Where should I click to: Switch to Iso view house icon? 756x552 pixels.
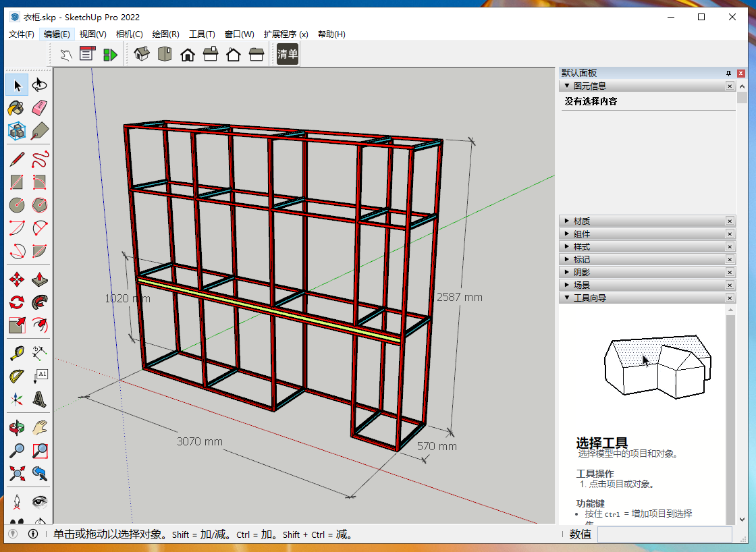[142, 55]
